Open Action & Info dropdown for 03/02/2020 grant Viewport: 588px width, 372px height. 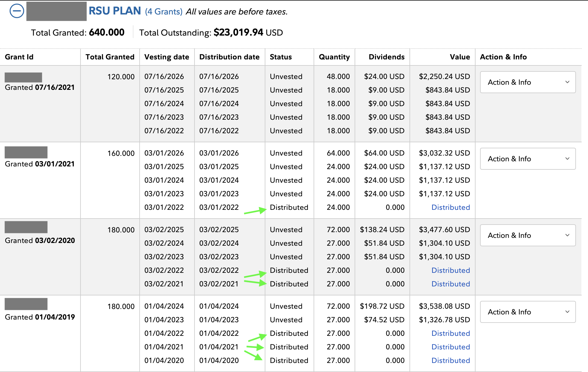click(527, 235)
